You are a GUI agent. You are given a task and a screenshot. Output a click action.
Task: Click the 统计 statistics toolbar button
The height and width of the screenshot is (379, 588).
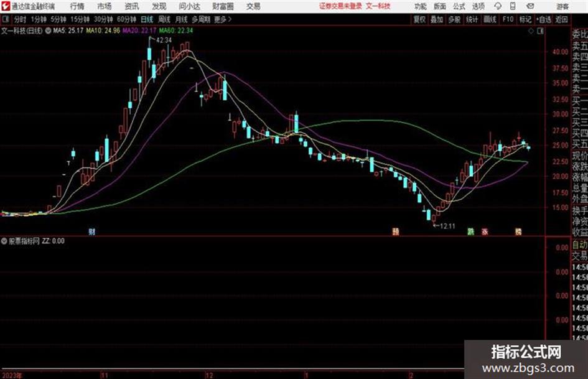click(x=472, y=19)
